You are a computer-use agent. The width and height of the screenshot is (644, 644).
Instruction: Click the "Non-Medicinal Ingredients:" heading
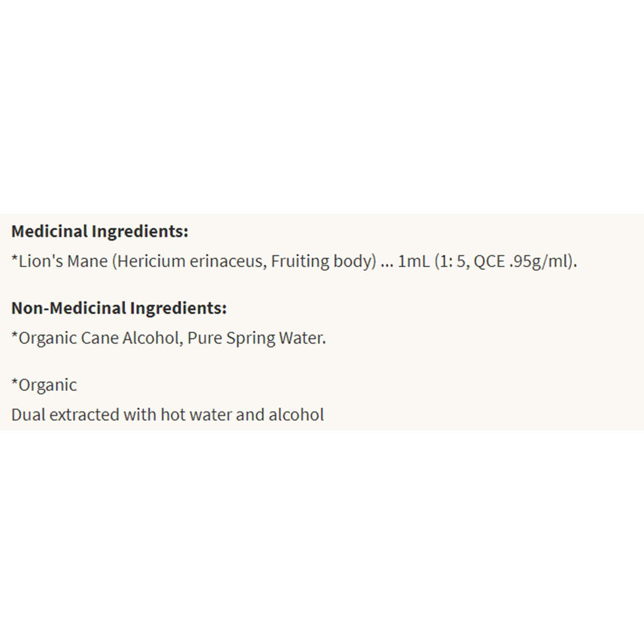(119, 308)
